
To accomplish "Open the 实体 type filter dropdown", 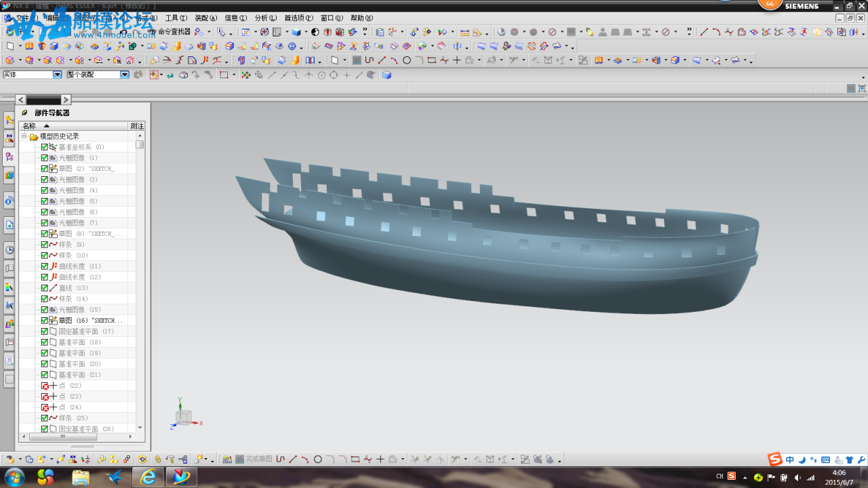I will pyautogui.click(x=57, y=75).
